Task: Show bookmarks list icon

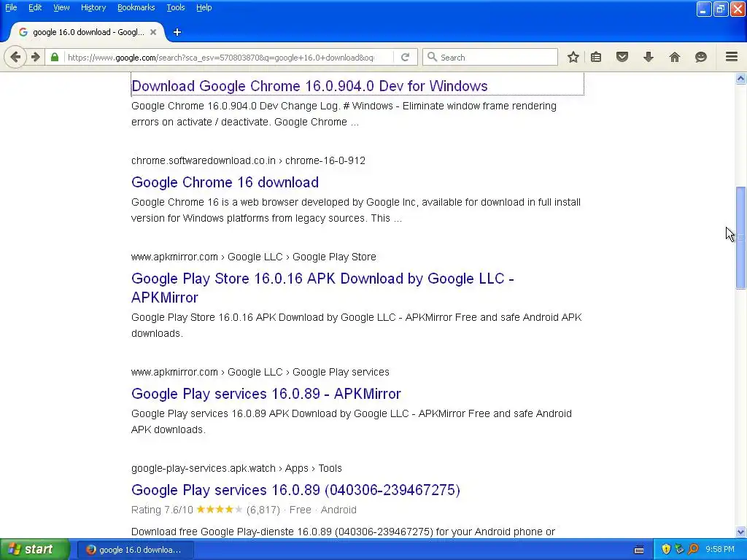Action: pos(596,57)
